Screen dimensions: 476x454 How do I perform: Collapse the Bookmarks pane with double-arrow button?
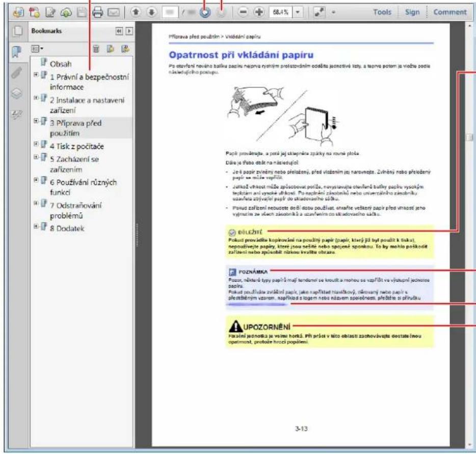pos(119,31)
